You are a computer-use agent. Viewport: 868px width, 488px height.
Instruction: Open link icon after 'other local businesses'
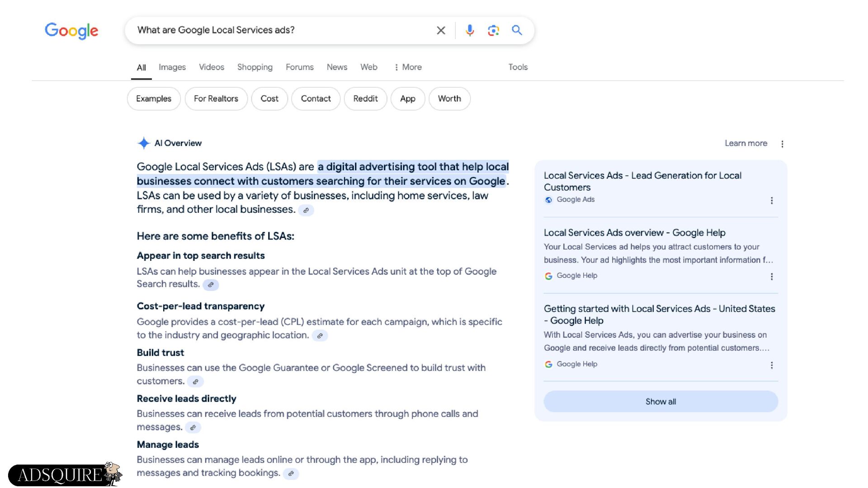pyautogui.click(x=306, y=210)
